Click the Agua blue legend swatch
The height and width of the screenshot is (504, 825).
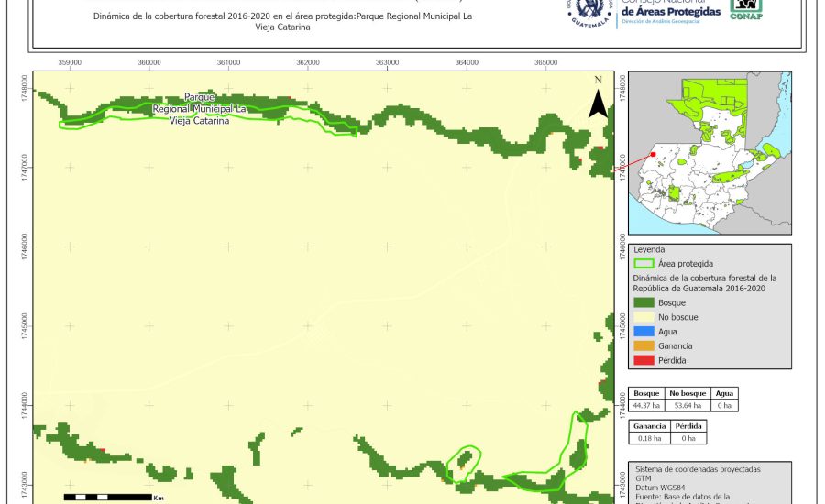point(644,332)
